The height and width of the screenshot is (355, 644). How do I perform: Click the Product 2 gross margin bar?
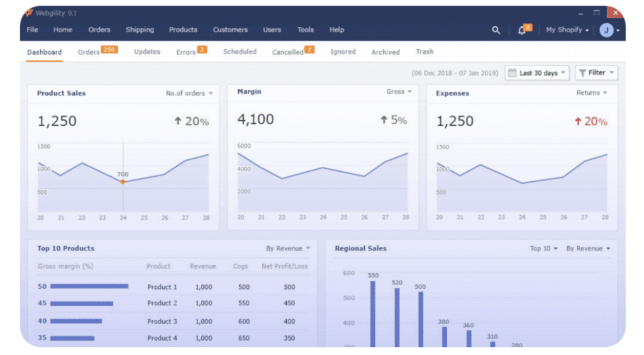tap(82, 303)
